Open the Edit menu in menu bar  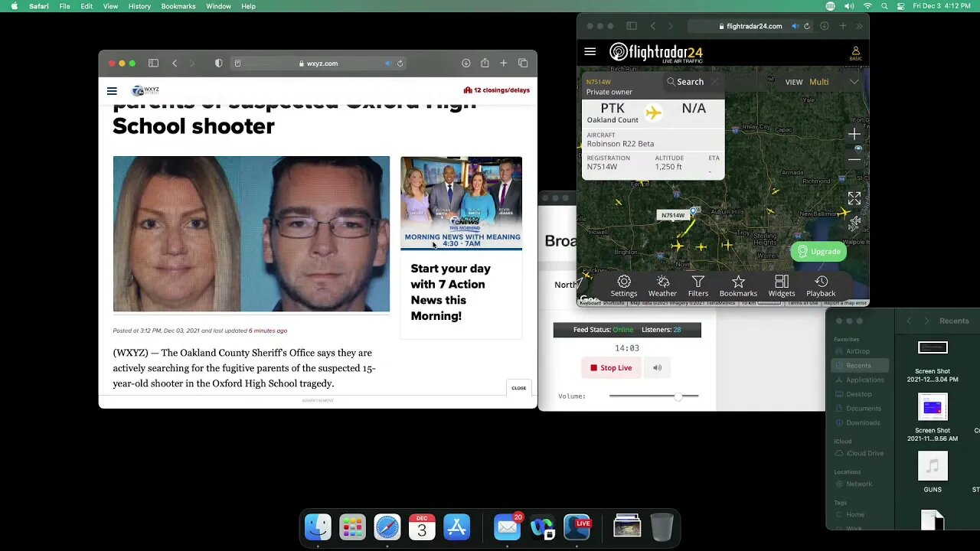[87, 6]
